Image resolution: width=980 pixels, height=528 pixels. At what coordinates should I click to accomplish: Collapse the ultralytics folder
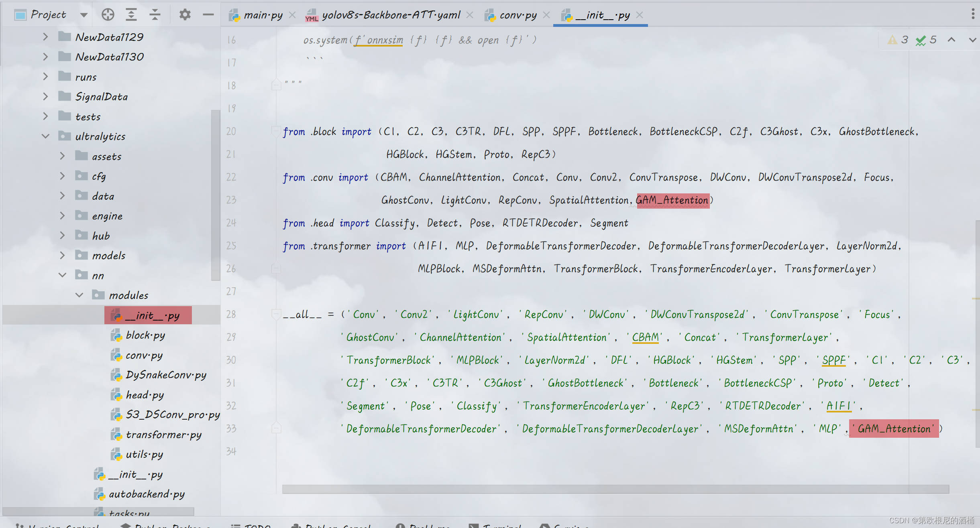pyautogui.click(x=45, y=136)
